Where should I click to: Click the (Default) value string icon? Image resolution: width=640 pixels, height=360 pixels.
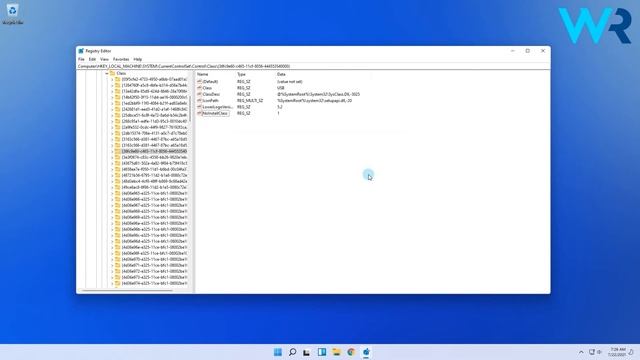click(199, 82)
